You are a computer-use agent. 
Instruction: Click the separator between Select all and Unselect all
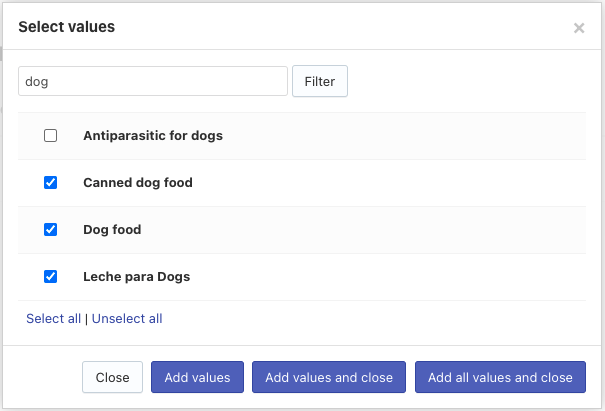[86, 319]
